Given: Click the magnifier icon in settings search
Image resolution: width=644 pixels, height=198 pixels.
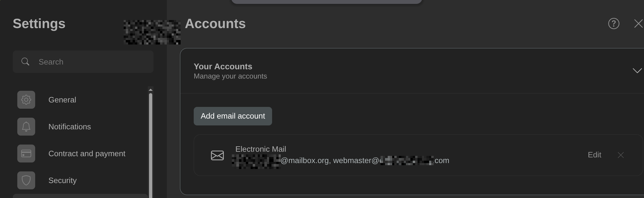Looking at the screenshot, I should click(x=25, y=62).
